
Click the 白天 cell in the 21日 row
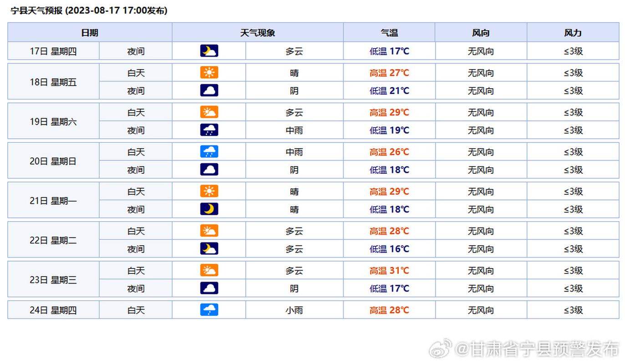click(136, 191)
